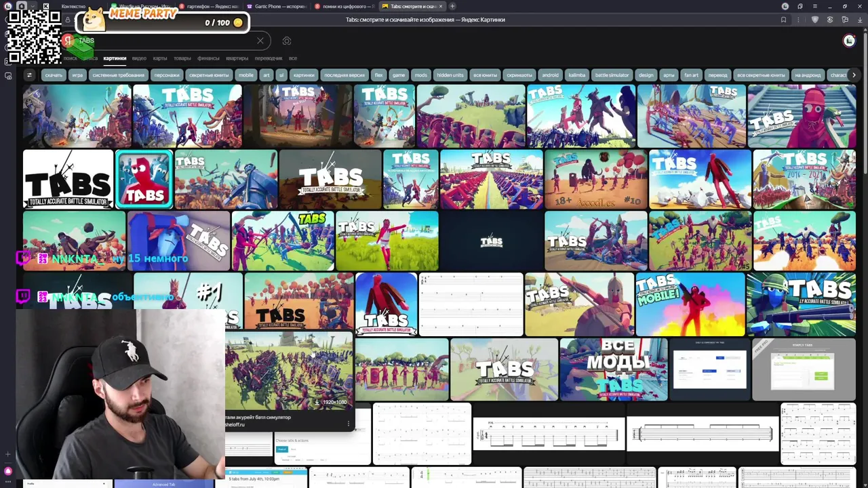868x488 pixels.
Task: Bookmark this page icon in address bar
Action: click(x=783, y=20)
